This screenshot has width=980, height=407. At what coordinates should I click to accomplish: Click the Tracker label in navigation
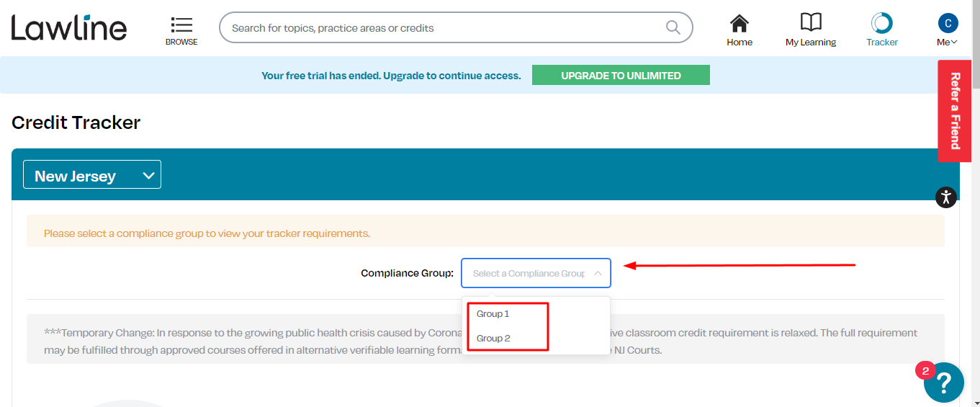coord(882,43)
